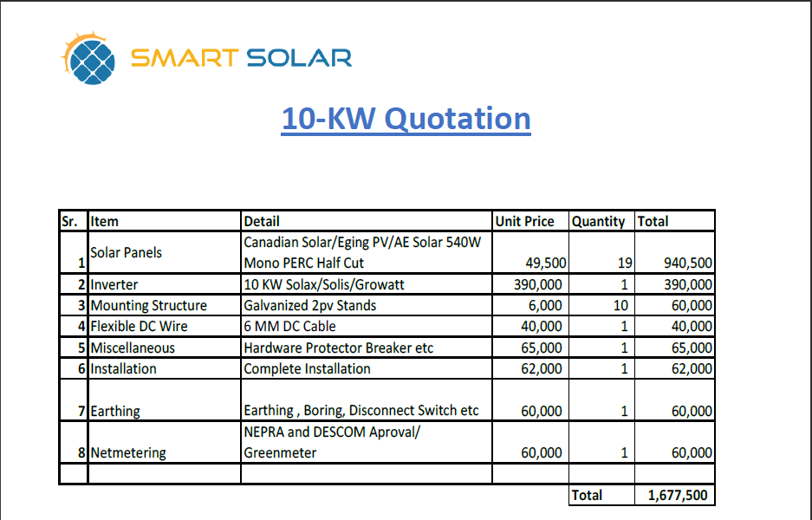Click quantity 1 in Inverter row
The height and width of the screenshot is (520, 812).
pyautogui.click(x=625, y=285)
